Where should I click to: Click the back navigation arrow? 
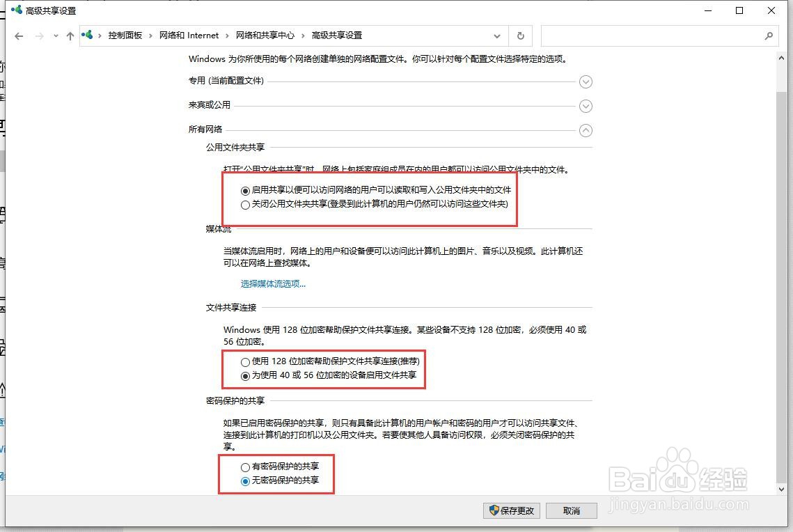19,36
